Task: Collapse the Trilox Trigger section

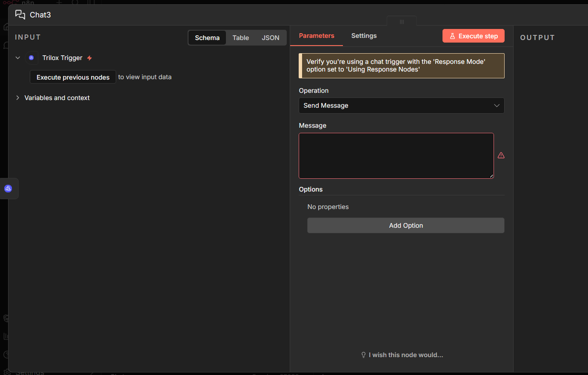Action: pyautogui.click(x=18, y=58)
